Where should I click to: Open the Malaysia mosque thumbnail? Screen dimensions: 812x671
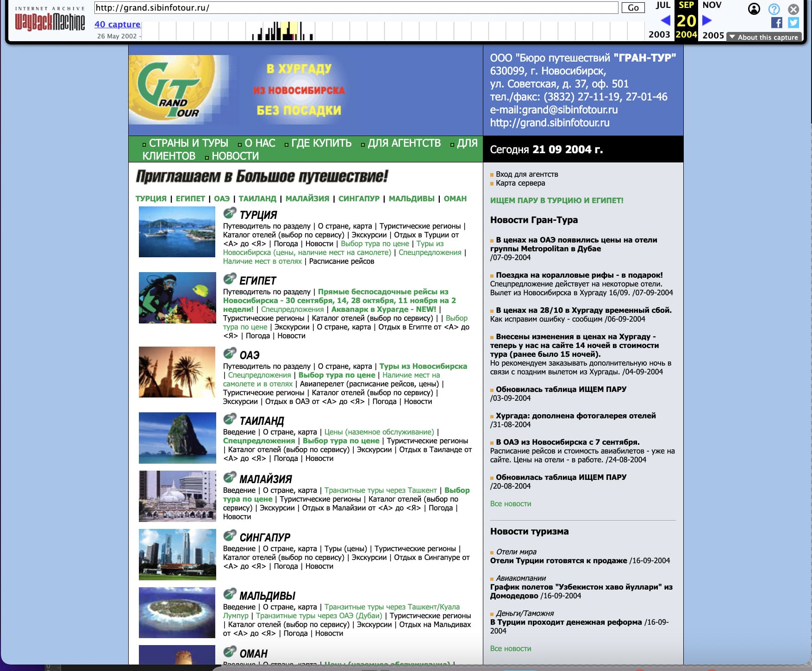177,496
